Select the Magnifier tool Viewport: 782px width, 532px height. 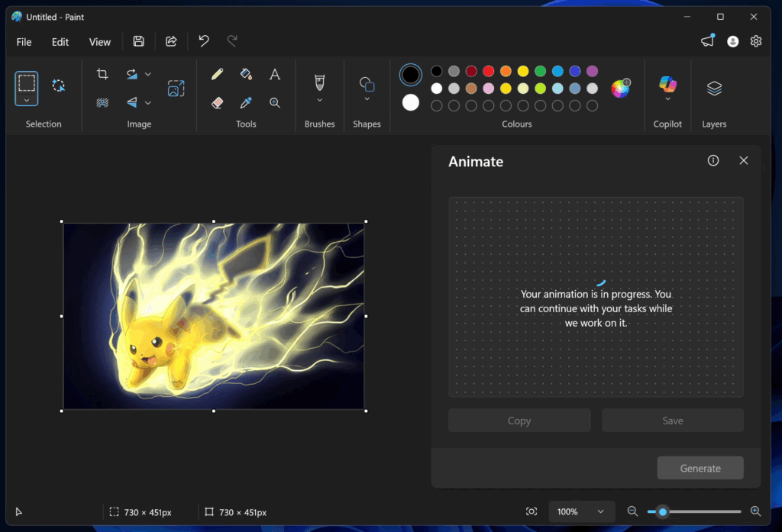pos(275,103)
